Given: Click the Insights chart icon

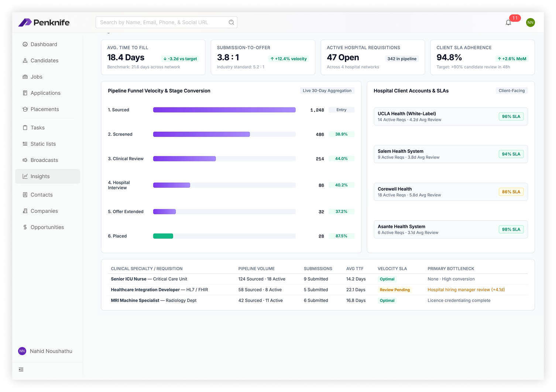Looking at the screenshot, I should pyautogui.click(x=25, y=176).
